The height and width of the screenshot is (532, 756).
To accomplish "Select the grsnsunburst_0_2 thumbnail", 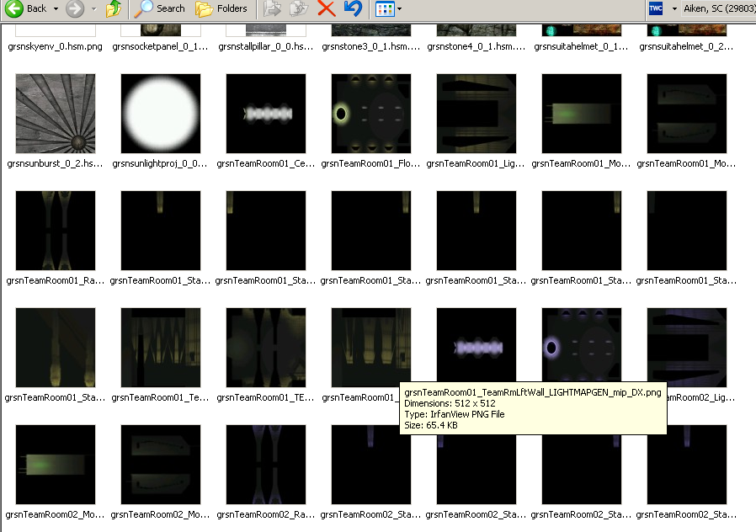I will [x=56, y=114].
